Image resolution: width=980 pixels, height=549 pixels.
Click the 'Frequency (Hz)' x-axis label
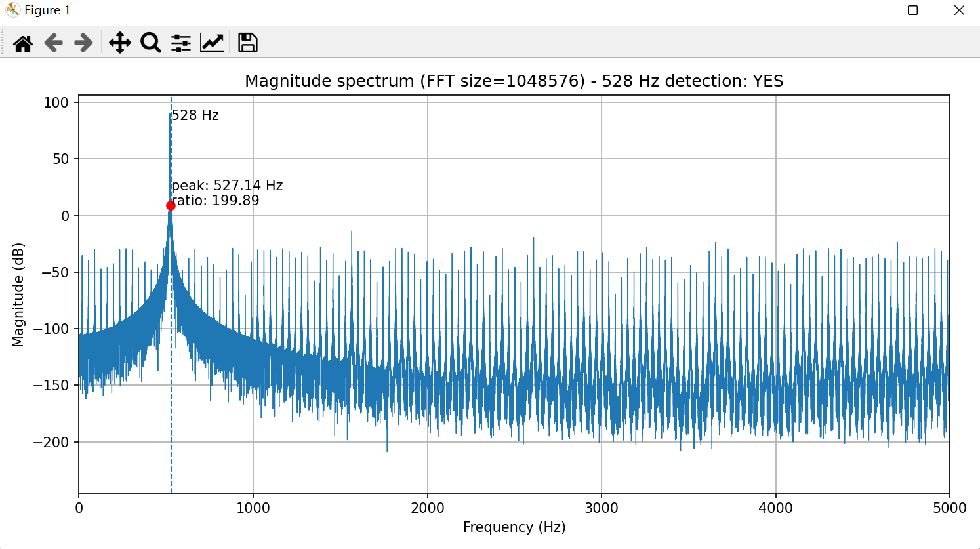(x=514, y=527)
